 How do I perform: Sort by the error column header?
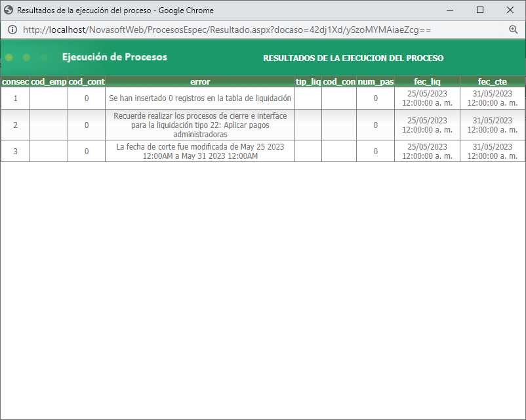point(200,81)
